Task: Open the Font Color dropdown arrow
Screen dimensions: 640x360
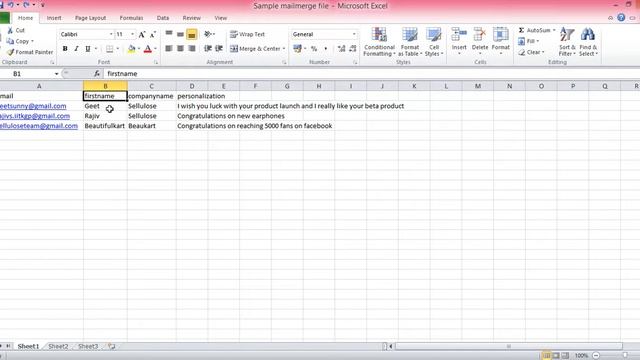Action: [155, 49]
